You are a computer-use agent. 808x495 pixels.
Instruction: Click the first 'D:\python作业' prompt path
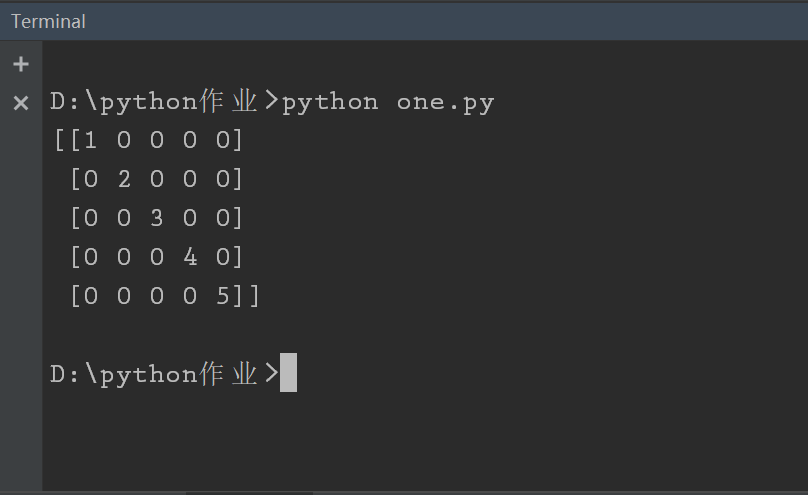pos(153,102)
